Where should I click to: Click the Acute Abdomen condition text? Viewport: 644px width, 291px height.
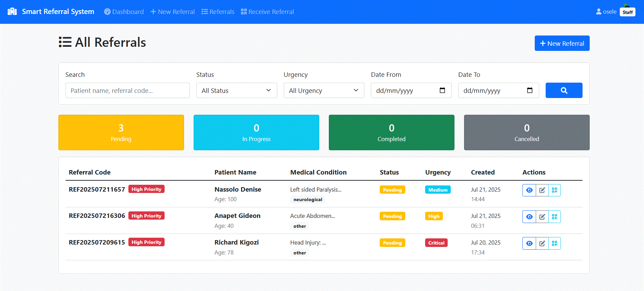coord(313,216)
